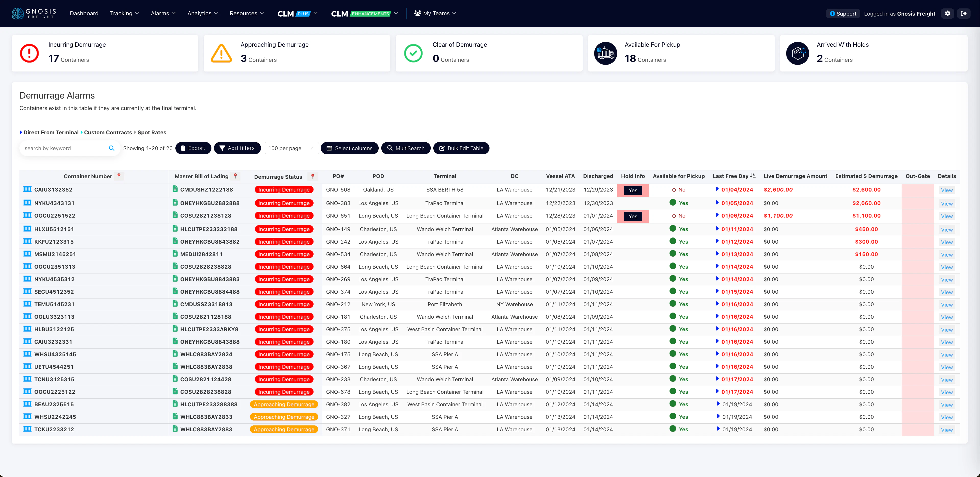The height and width of the screenshot is (477, 980).
Task: Click the sign-out icon top right
Action: 965,13
